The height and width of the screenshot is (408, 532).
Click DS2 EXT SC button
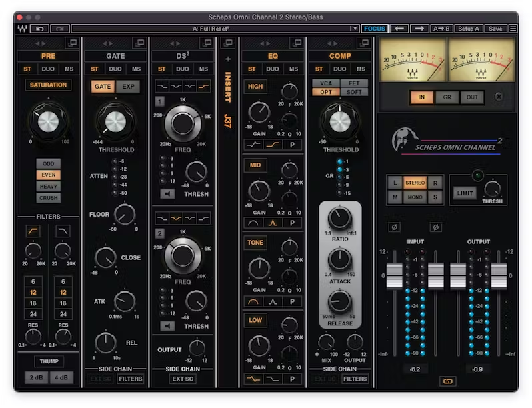coord(183,379)
